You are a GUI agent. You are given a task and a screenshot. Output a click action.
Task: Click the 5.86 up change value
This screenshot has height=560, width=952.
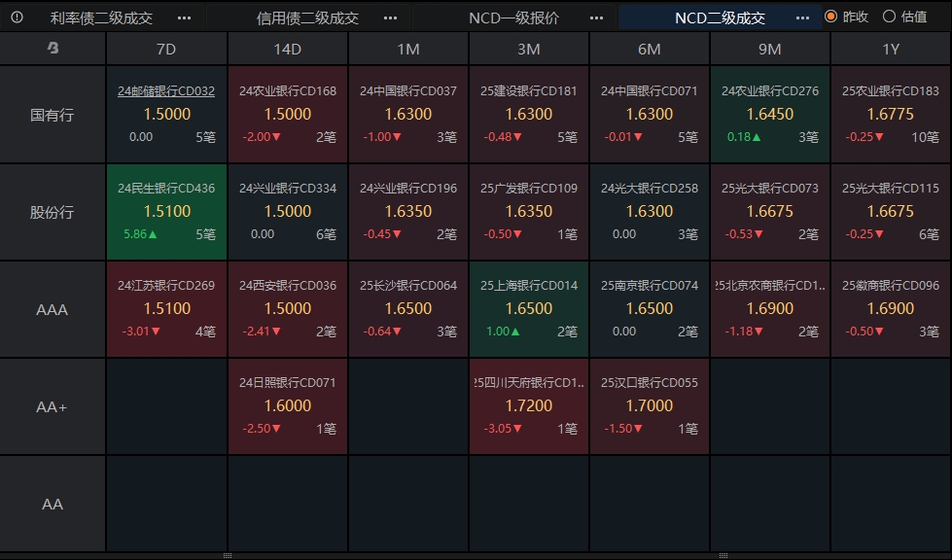tap(140, 234)
